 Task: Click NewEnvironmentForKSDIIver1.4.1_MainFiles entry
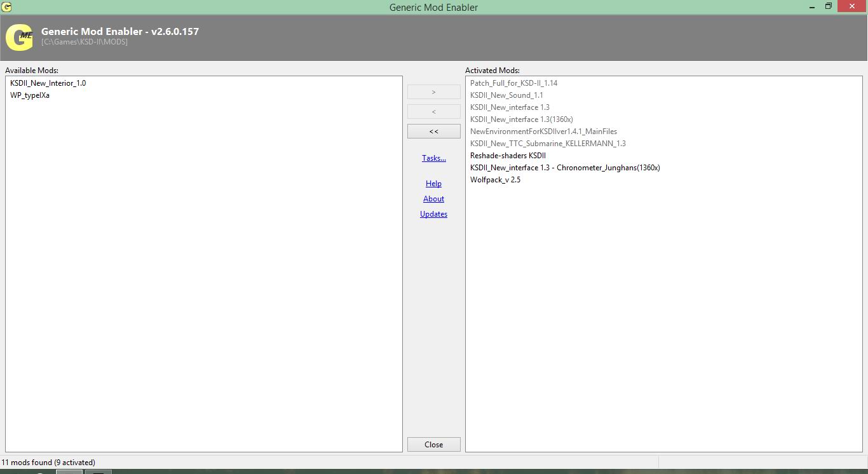[543, 132]
